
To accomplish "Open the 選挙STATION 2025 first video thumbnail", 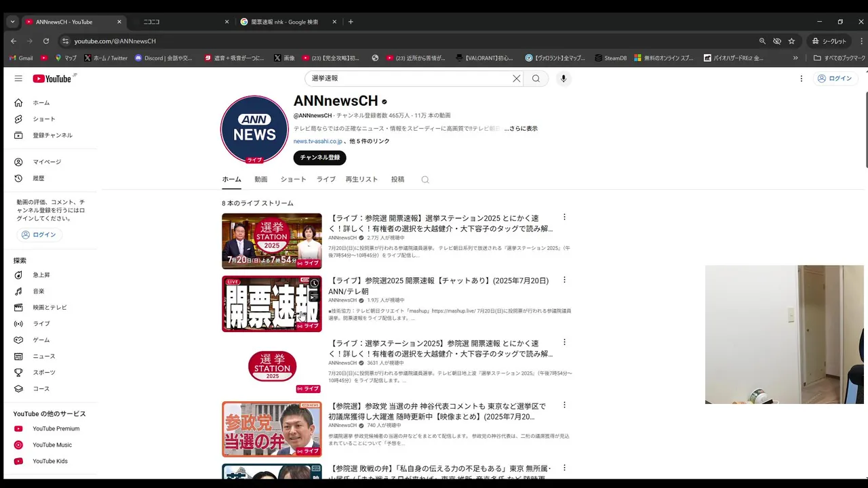I will (x=272, y=241).
